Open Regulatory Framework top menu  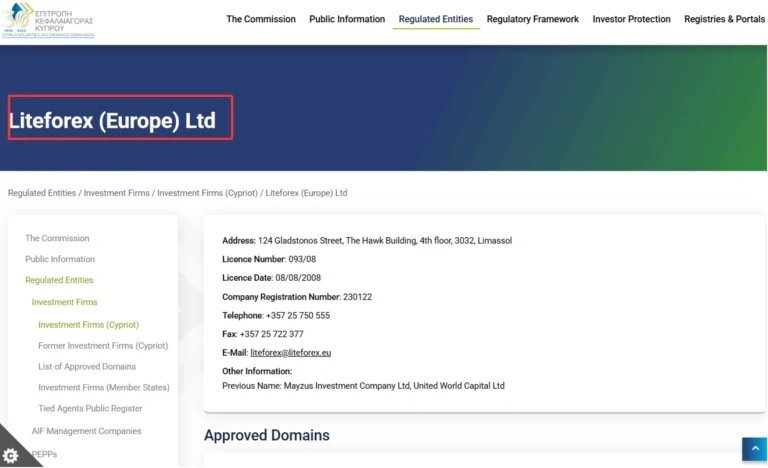point(532,19)
